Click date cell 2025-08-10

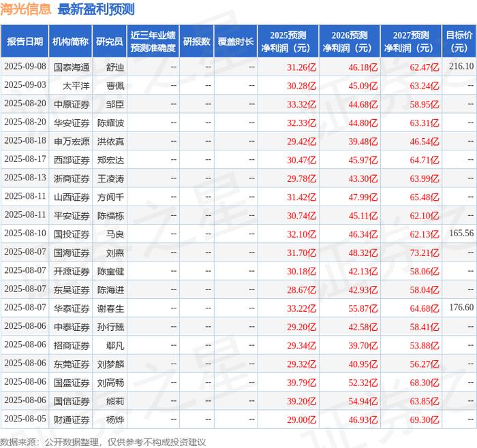[x=25, y=234]
